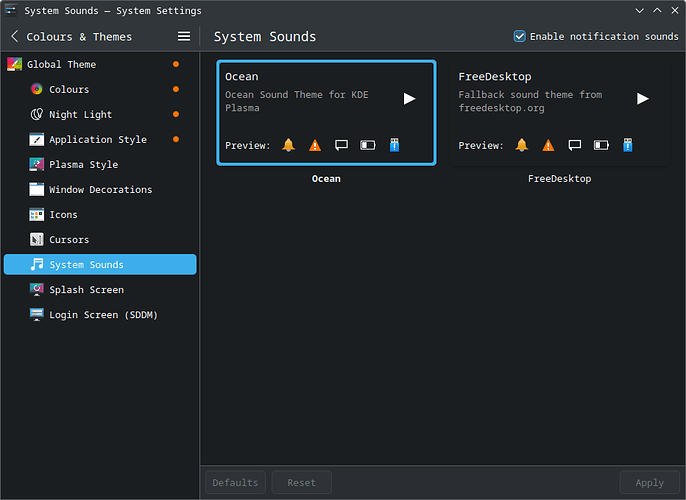Click orange changed-indicator dot beside Night Light

pyautogui.click(x=176, y=114)
